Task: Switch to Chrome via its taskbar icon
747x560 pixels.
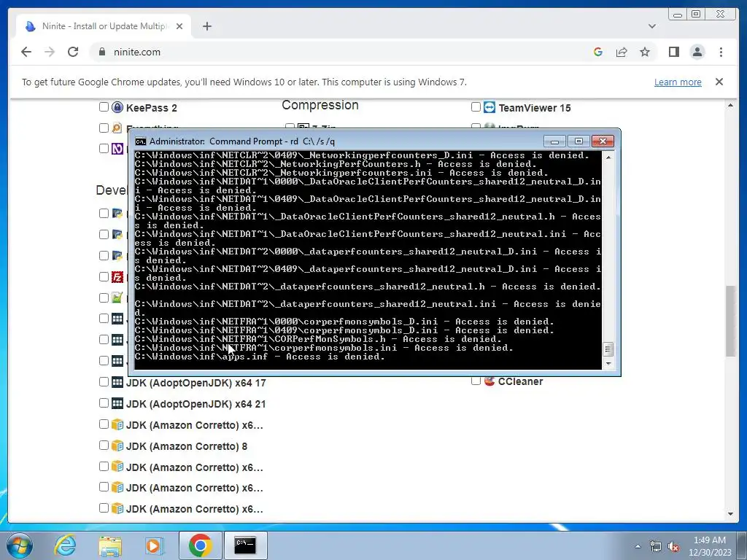Action: 200,545
